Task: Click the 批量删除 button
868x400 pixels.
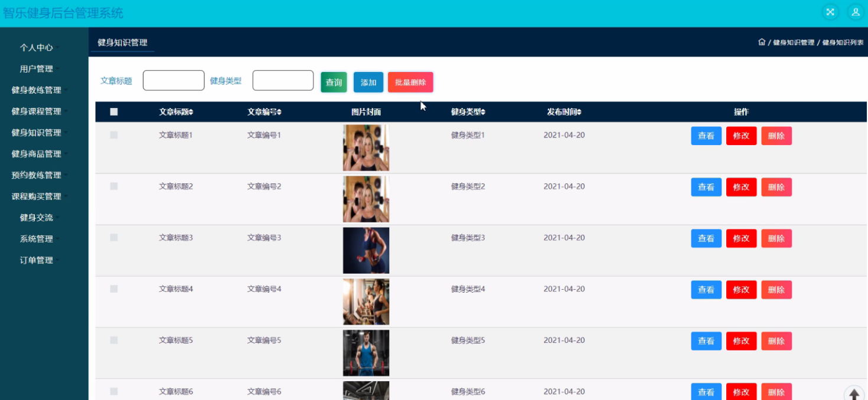Action: pyautogui.click(x=410, y=83)
